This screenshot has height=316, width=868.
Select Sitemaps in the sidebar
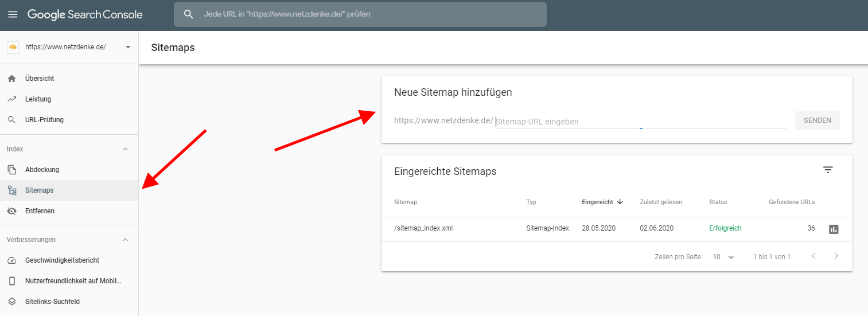tap(69, 190)
